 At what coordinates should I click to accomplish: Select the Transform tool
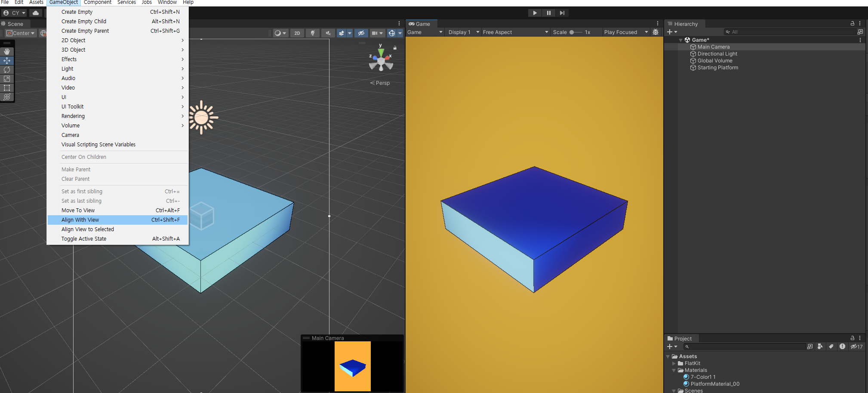click(7, 97)
